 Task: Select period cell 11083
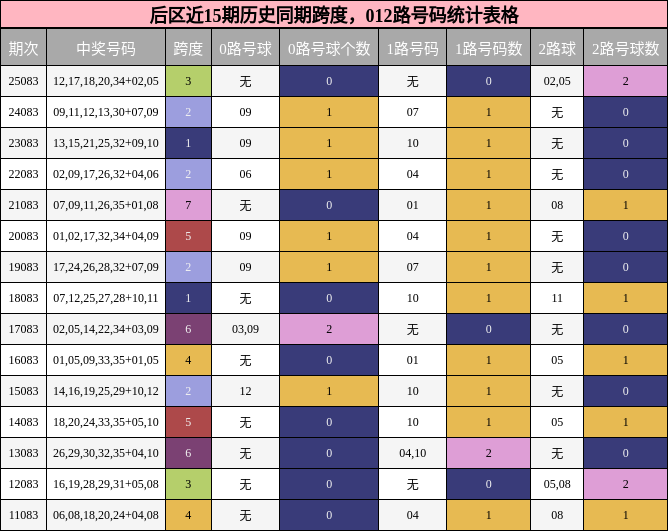(23, 515)
